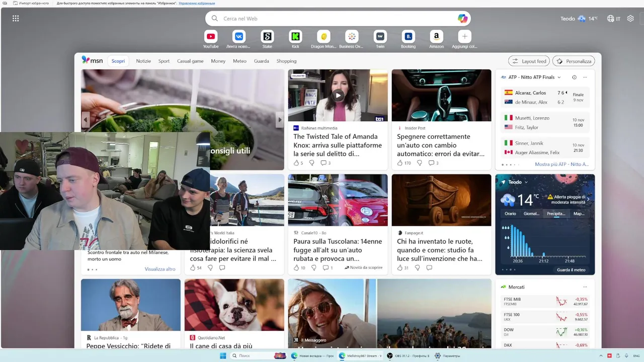Open Mercati widget more options menu
The image size is (644, 362).
pyautogui.click(x=585, y=287)
